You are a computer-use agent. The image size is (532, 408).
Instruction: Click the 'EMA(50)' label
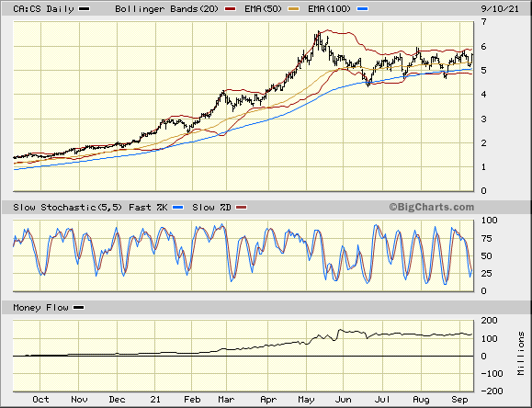click(x=264, y=9)
